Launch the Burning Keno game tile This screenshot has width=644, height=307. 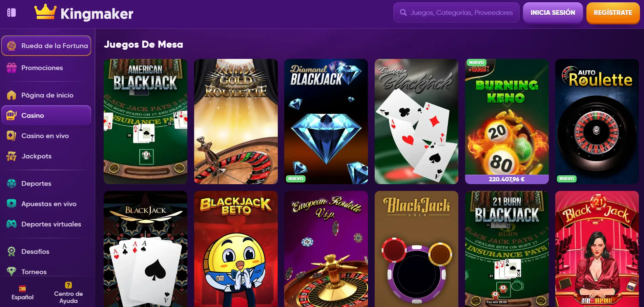coord(506,122)
